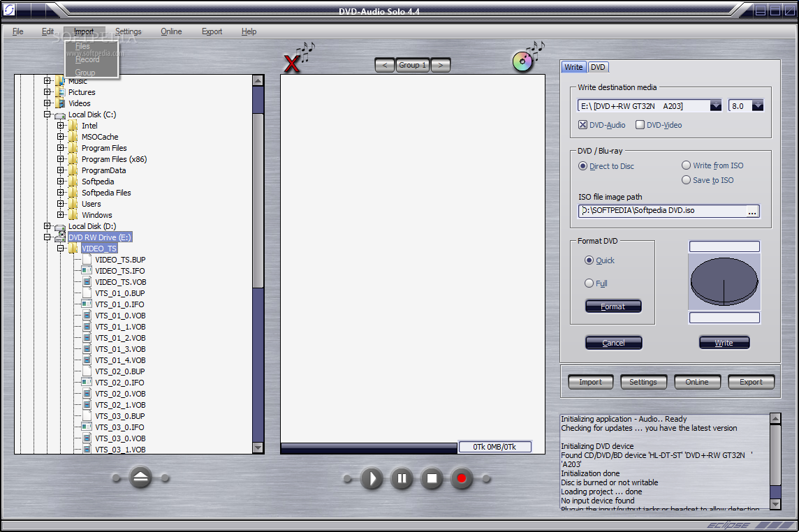The height and width of the screenshot is (532, 799).
Task: Go to next group arrow button
Action: pos(441,65)
